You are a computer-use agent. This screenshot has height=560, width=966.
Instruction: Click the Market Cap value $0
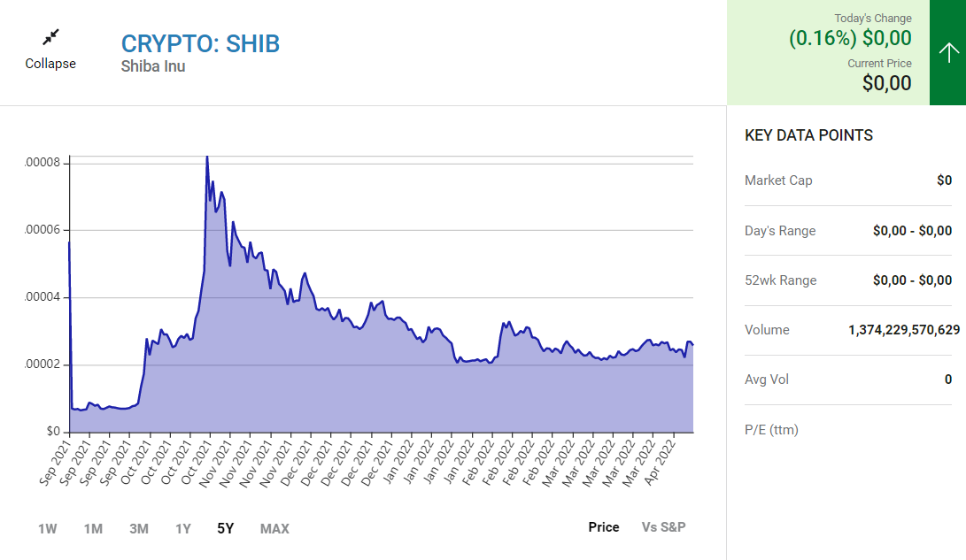[945, 180]
